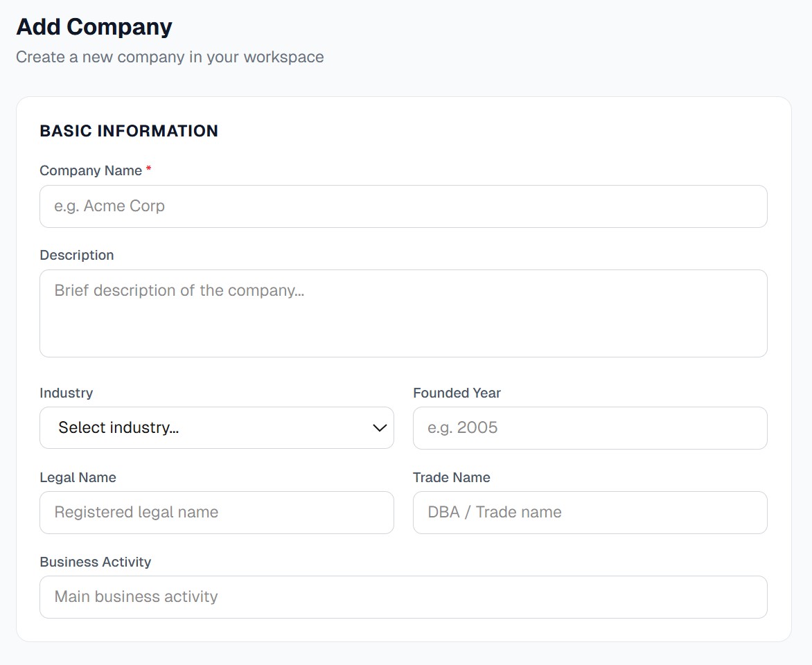Viewport: 812px width, 665px height.
Task: Click the chevron arrow in Industry select
Action: [379, 428]
